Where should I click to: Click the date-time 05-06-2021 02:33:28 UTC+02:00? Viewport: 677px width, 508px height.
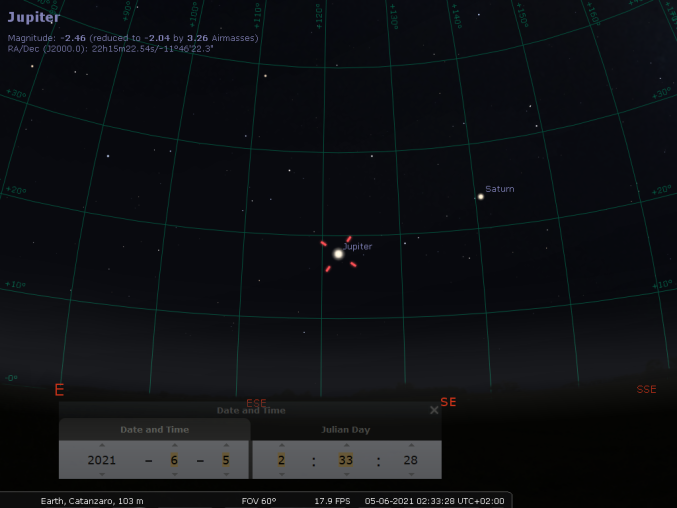(x=434, y=501)
